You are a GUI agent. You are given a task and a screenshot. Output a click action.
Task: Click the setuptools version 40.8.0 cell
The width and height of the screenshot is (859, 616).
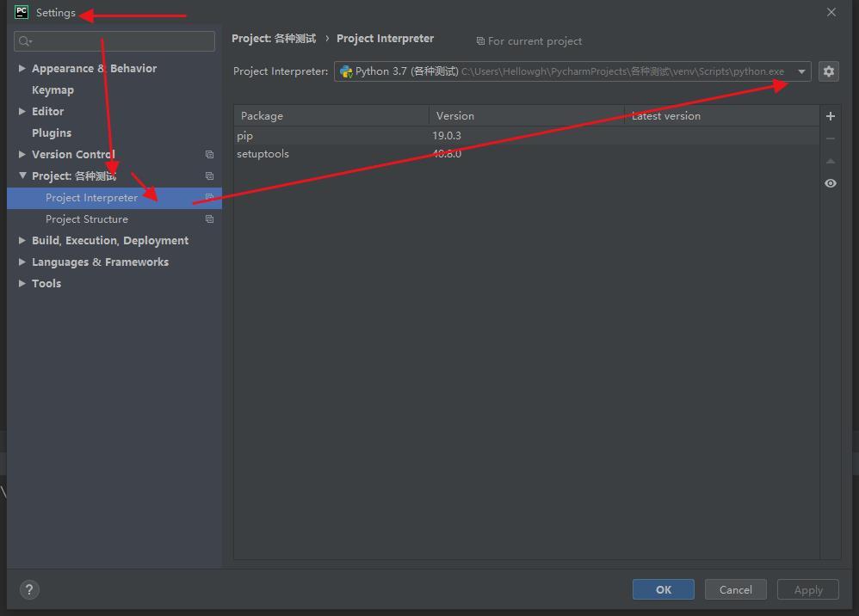447,154
